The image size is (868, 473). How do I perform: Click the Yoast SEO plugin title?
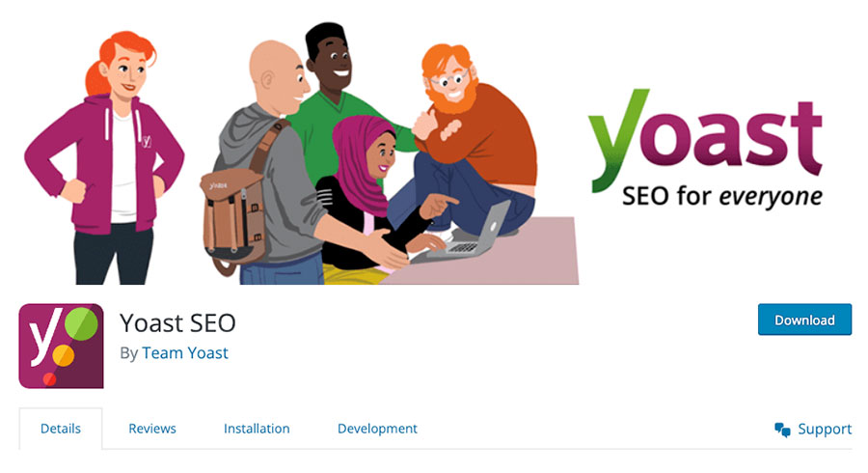click(178, 323)
